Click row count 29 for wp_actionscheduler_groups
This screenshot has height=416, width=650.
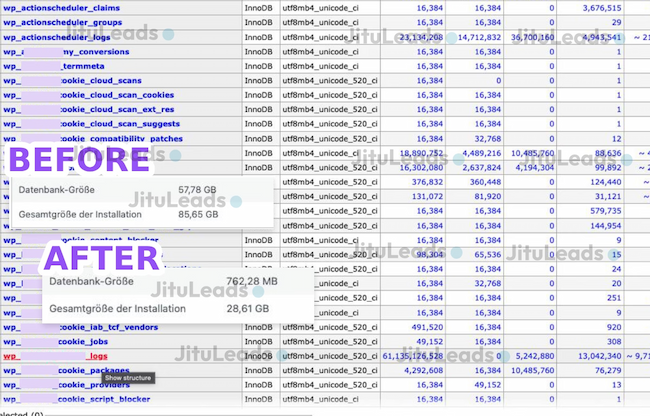click(x=616, y=22)
